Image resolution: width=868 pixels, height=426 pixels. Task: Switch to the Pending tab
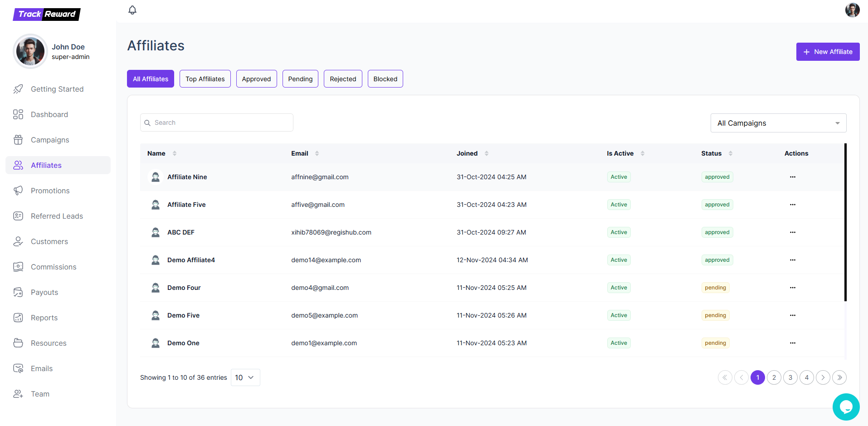pyautogui.click(x=300, y=79)
